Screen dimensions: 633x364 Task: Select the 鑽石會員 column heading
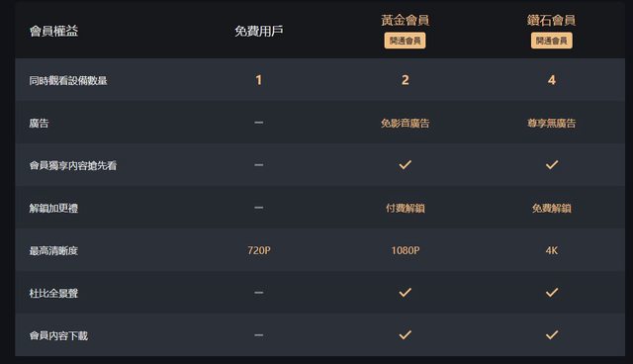click(552, 20)
